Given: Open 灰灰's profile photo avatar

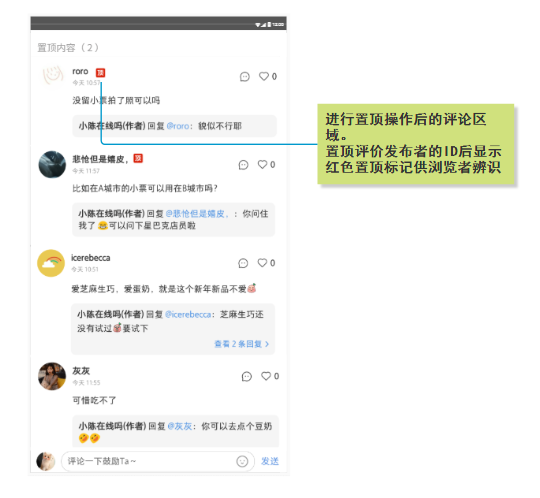Looking at the screenshot, I should tap(52, 376).
